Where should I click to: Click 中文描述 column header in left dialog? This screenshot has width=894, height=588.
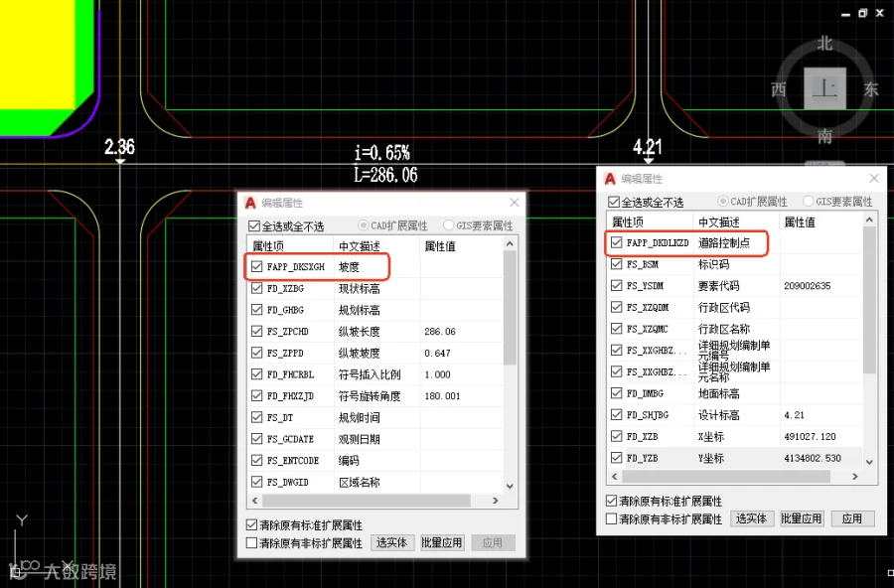tap(360, 246)
